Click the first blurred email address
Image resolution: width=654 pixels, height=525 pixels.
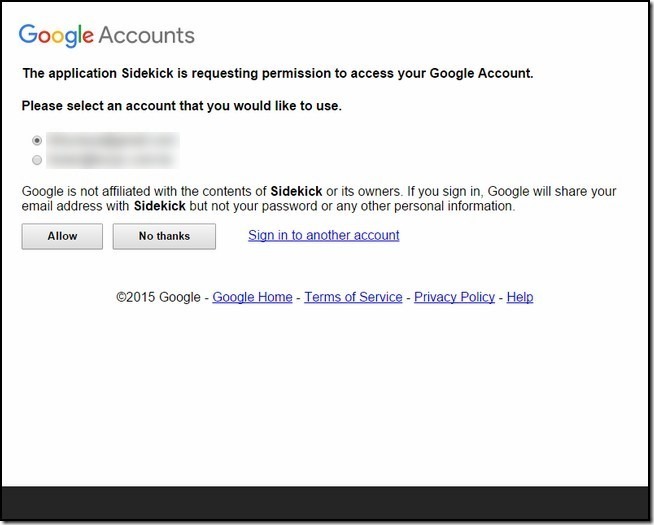[x=113, y=141]
